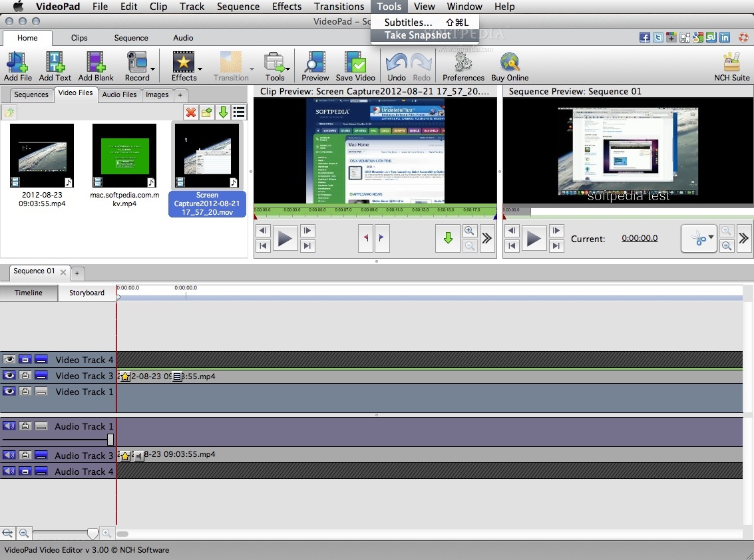The width and height of the screenshot is (754, 560).
Task: Click Save Video icon
Action: pos(355,66)
